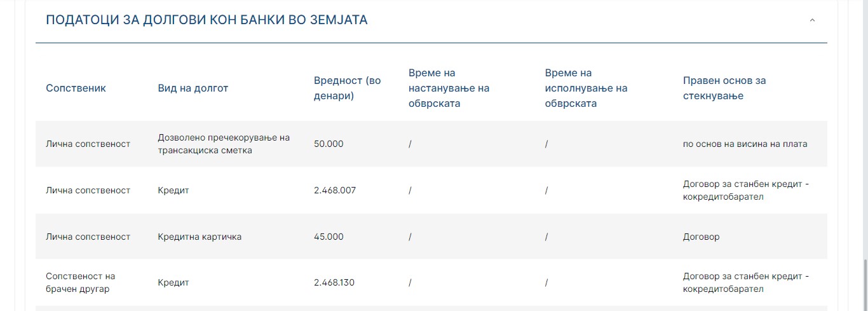Select the Вид на долгот column header

coord(193,88)
